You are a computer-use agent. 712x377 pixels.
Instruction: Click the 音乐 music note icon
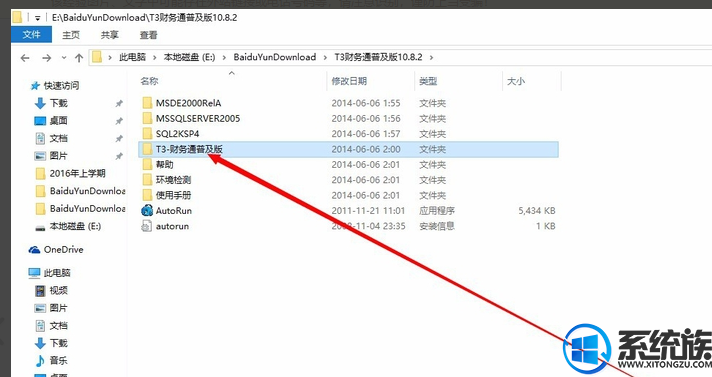[40, 361]
